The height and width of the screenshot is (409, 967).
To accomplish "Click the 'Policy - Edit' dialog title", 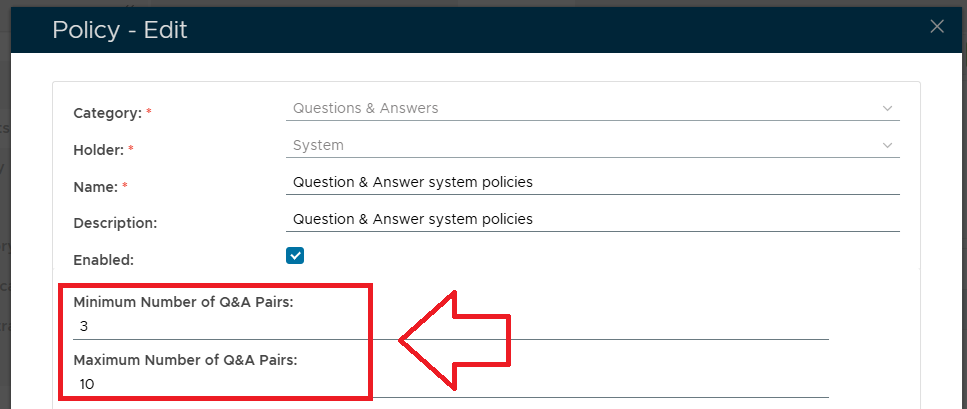I will 120,30.
